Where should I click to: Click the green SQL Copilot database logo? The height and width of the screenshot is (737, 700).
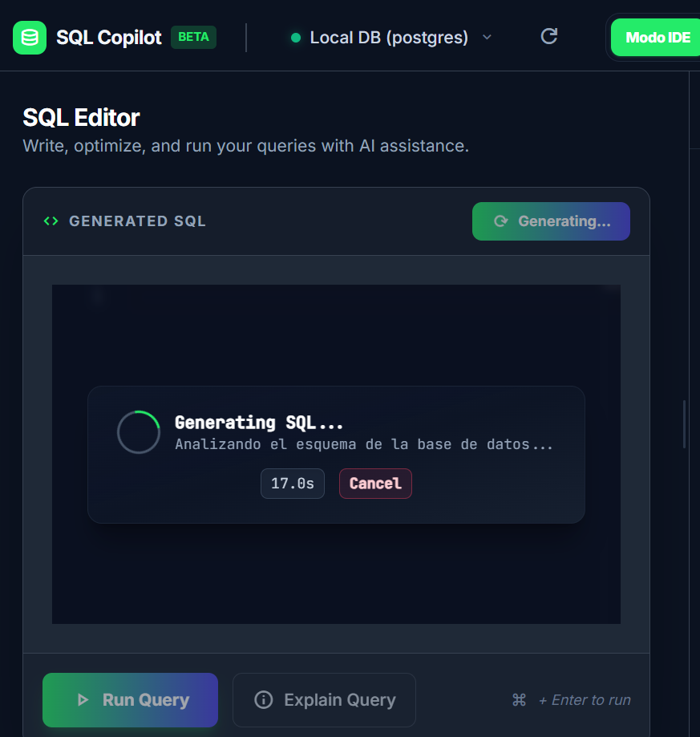coord(30,38)
